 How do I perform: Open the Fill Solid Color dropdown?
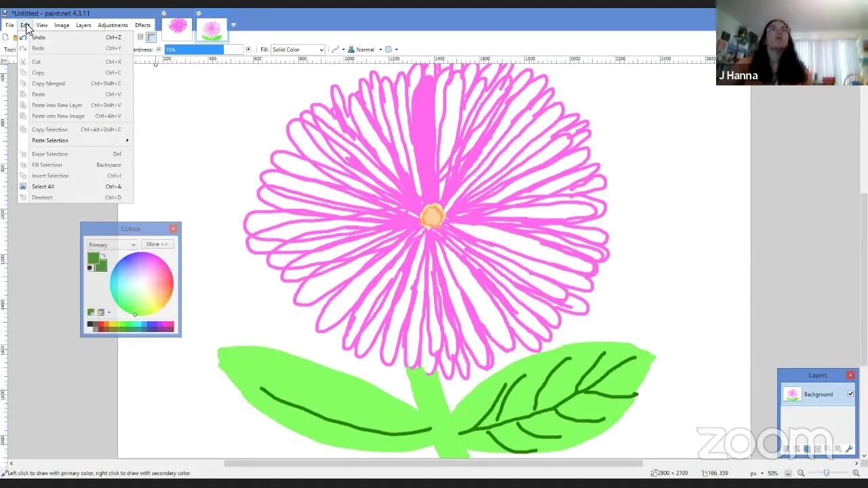pyautogui.click(x=298, y=49)
